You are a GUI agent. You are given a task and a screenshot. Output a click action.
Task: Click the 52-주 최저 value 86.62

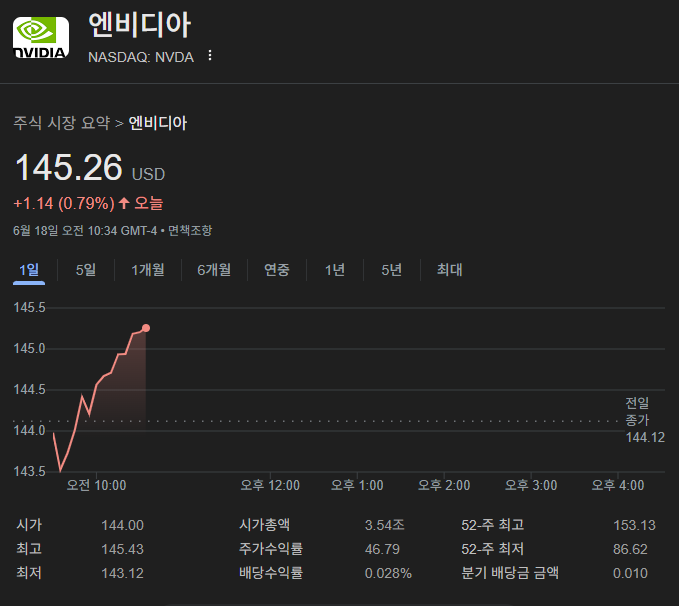pos(630,549)
